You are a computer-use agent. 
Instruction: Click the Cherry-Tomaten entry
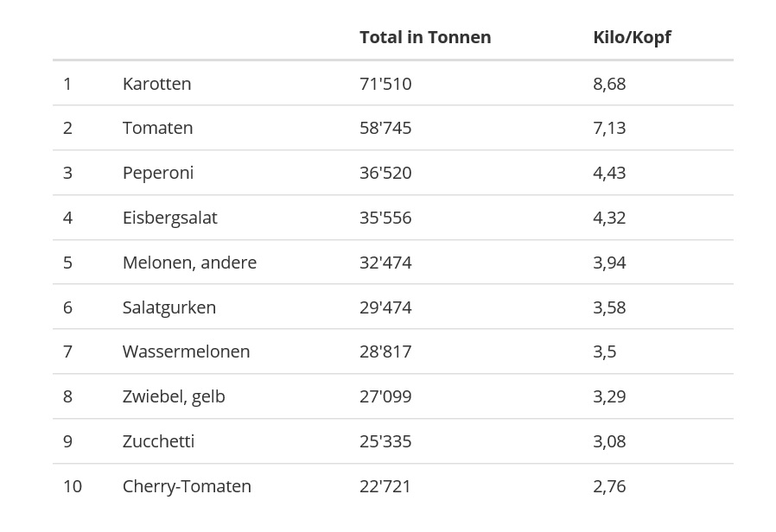click(x=187, y=486)
